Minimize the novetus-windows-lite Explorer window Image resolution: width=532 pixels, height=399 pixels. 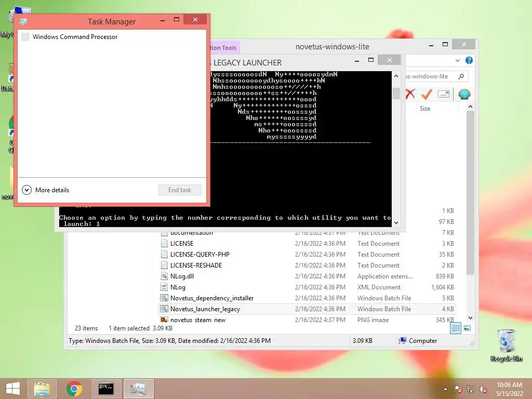coord(431,45)
